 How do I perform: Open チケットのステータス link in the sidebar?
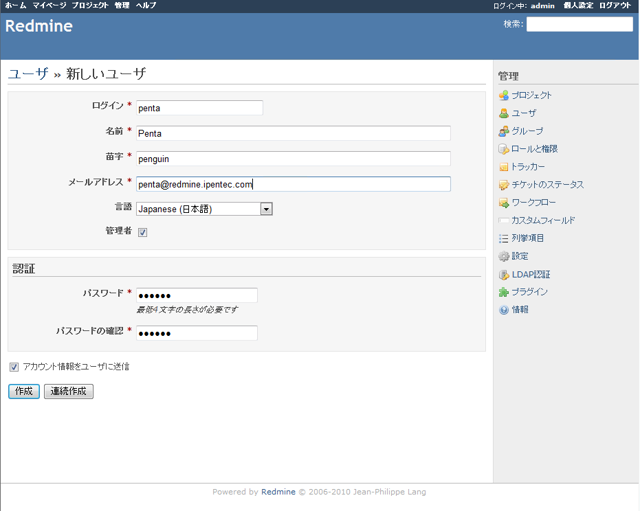tap(548, 185)
